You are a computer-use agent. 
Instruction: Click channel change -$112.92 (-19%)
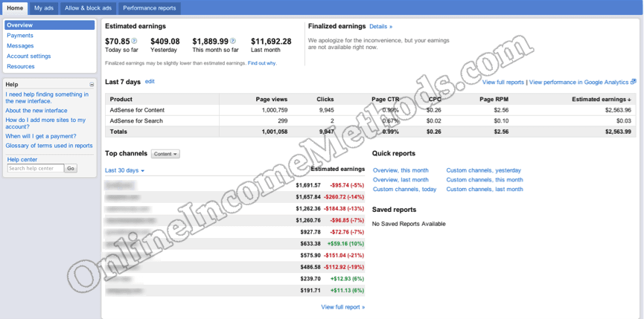tap(344, 268)
